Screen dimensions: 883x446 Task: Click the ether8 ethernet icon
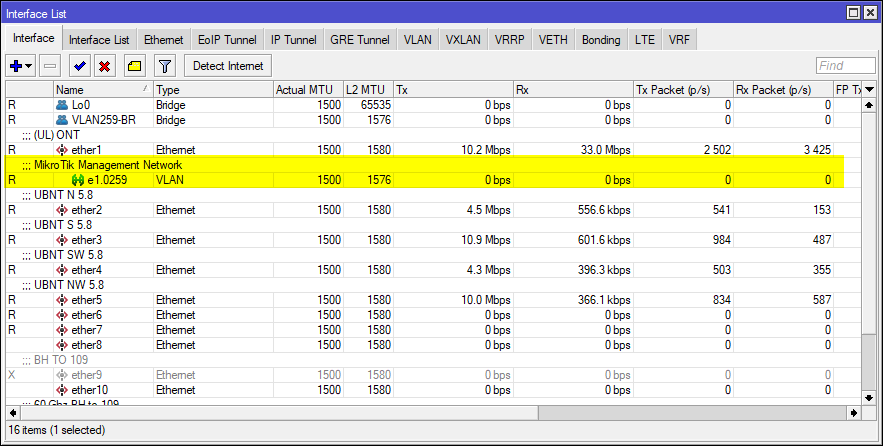pyautogui.click(x=62, y=345)
